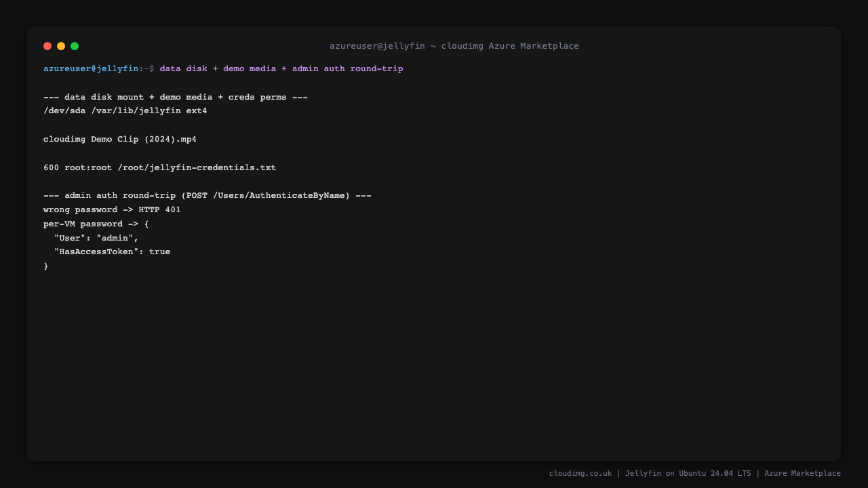
Task: Click the terminal title 'azureuser@jellyfin ~ cloudimg Azure Marketplace'
Action: (454, 46)
